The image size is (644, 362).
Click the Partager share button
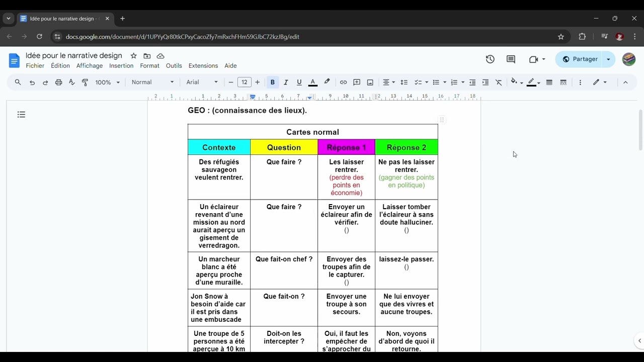click(x=580, y=59)
